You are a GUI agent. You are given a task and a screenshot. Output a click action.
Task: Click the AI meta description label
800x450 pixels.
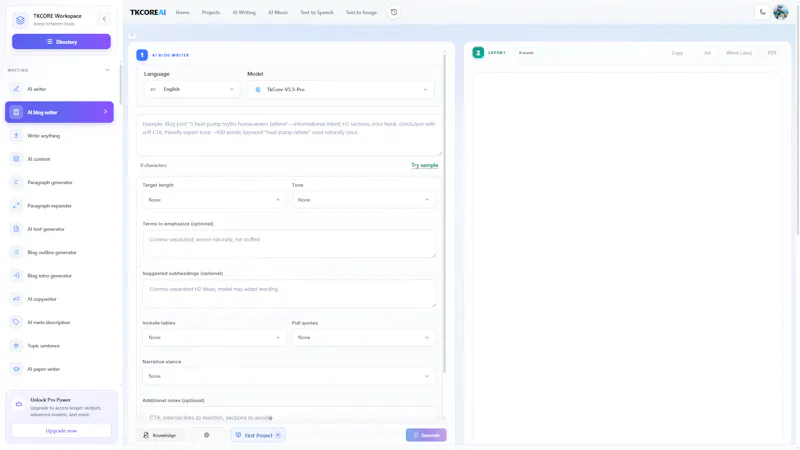pos(48,322)
